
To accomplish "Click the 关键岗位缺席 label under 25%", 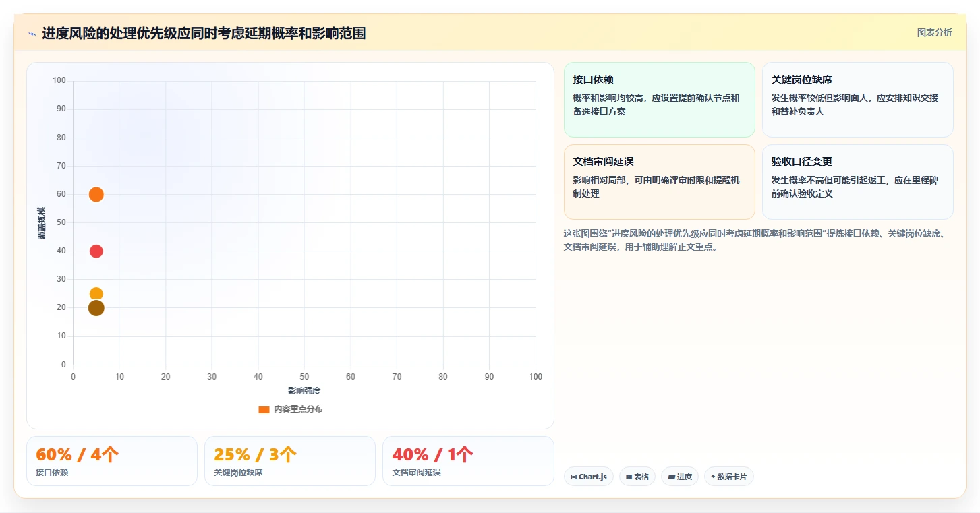I will tap(238, 473).
